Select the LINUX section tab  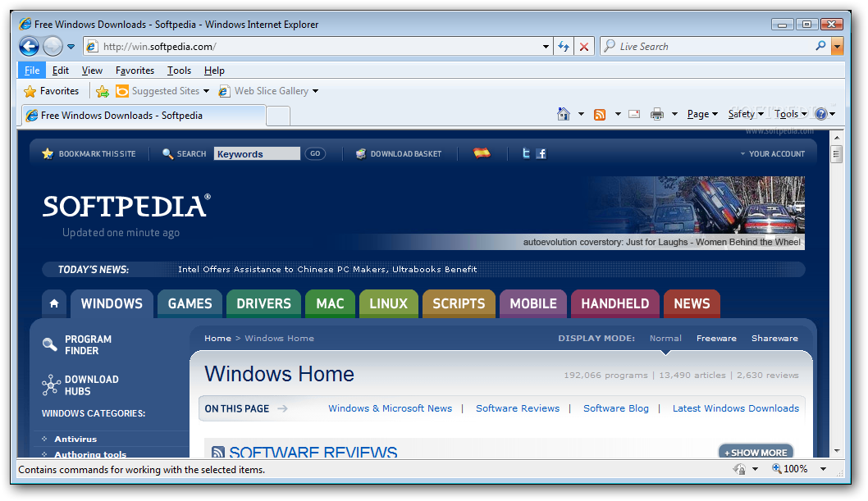point(389,303)
